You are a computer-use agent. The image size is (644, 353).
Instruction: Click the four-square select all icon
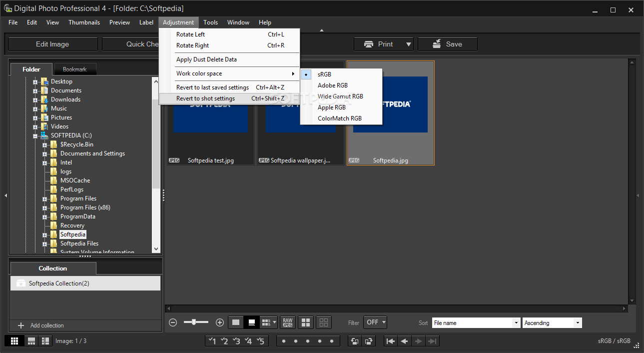pyautogui.click(x=306, y=322)
